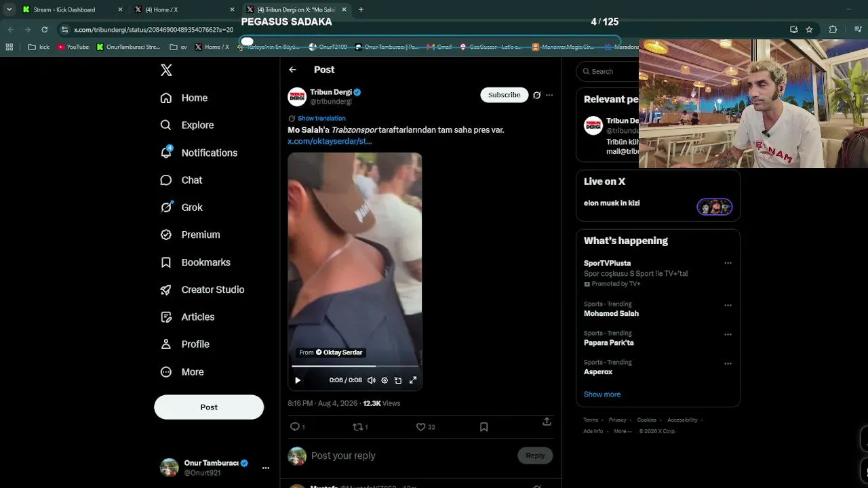
Task: Bookmark the Tribun Dergi post
Action: pos(484,427)
